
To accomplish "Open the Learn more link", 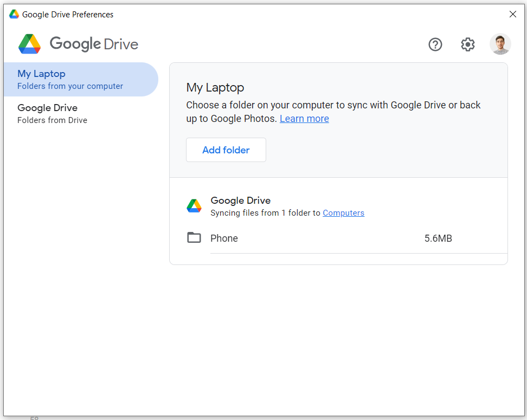I will [x=304, y=119].
